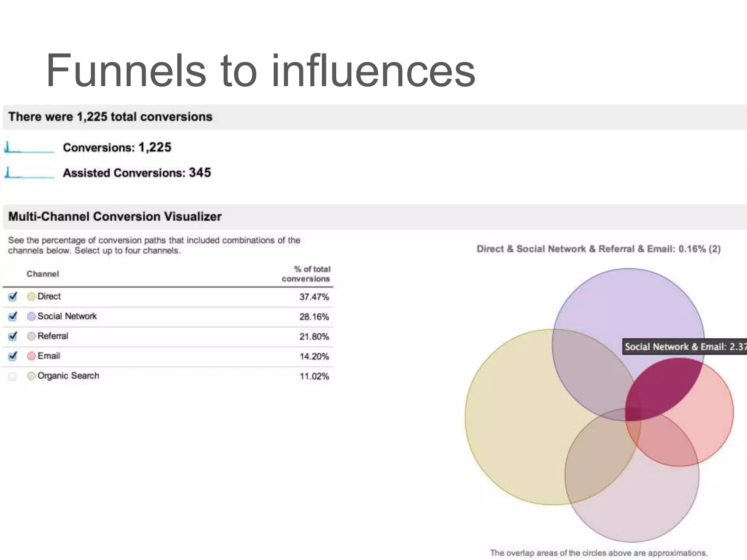Select the Referral channel label
This screenshot has width=747, height=560.
[x=53, y=336]
